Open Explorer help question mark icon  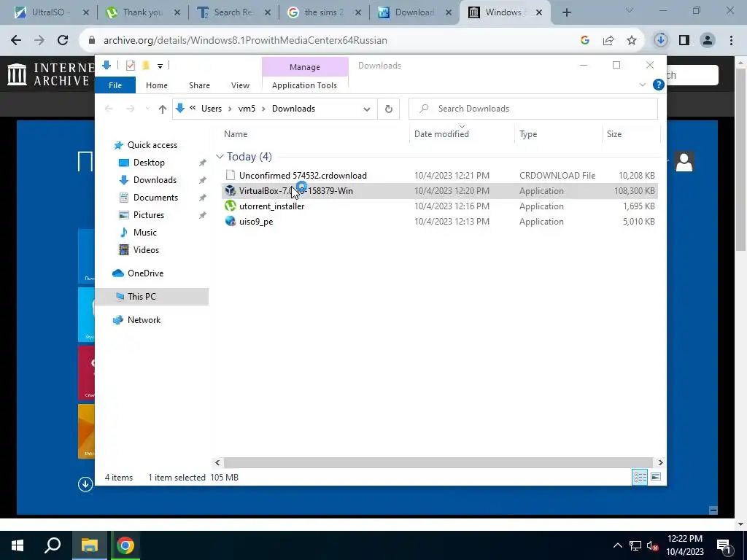[x=659, y=85]
